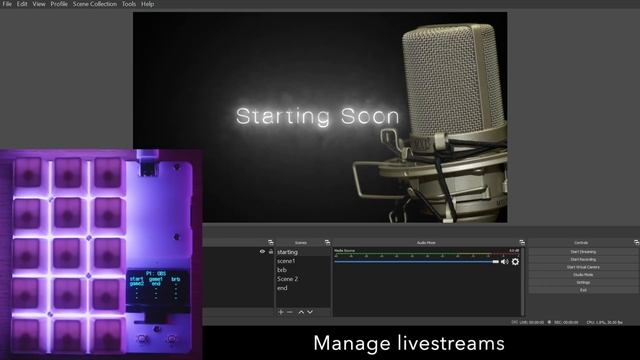Undock the Scenes panel via its float icon

(327, 242)
